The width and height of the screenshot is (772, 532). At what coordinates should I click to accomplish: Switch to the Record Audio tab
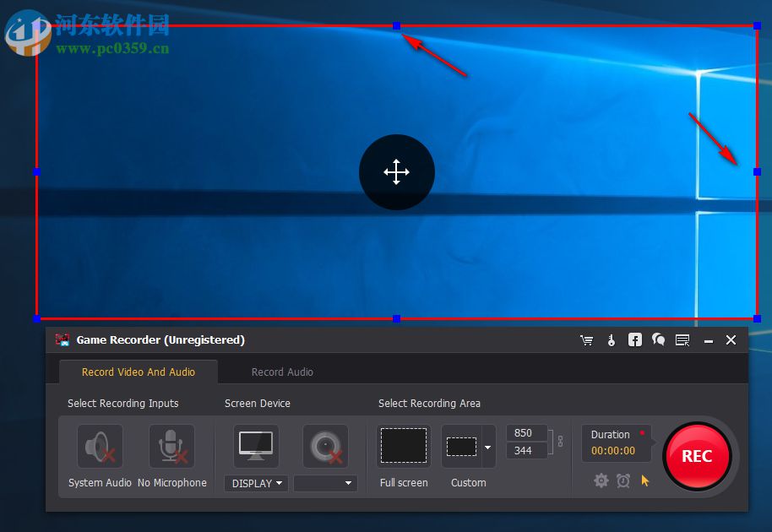[x=282, y=372]
